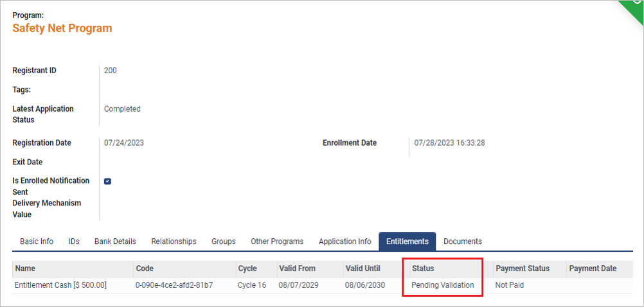Select the Relationships tab

click(x=174, y=241)
